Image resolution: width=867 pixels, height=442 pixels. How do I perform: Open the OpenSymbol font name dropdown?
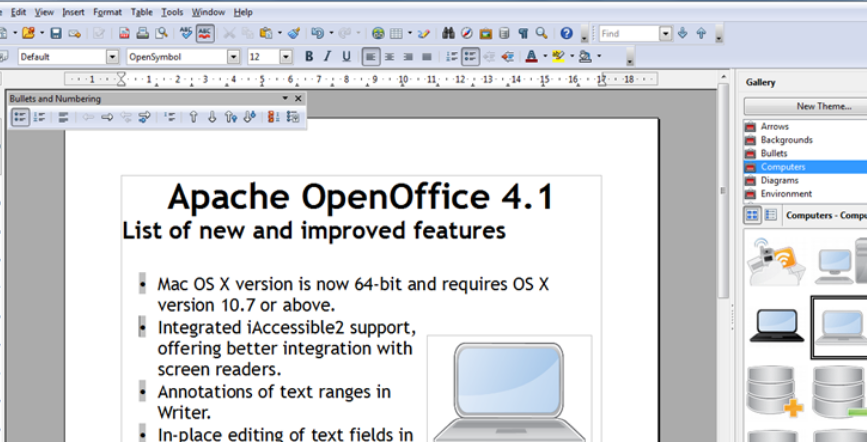233,56
